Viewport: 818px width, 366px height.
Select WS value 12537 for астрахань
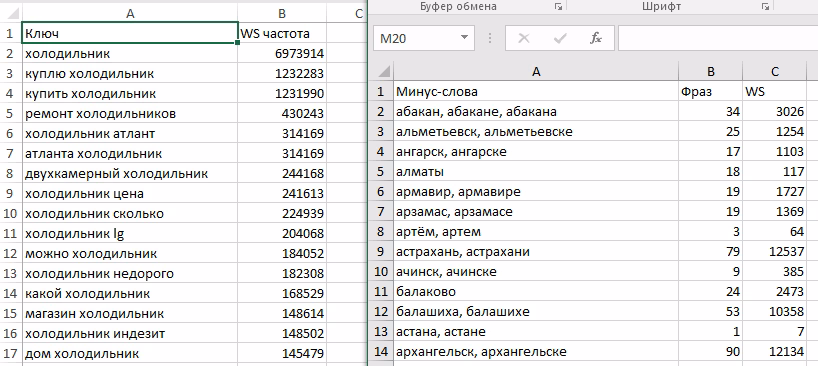[x=775, y=252]
